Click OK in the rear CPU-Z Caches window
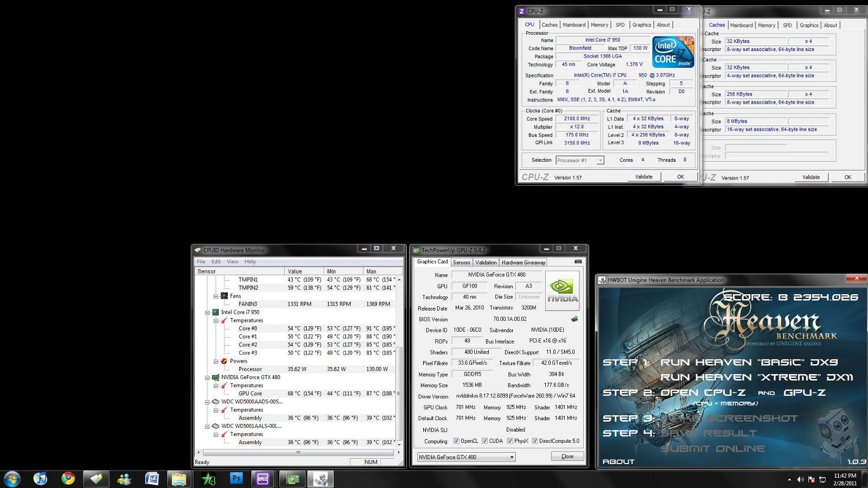 848,178
